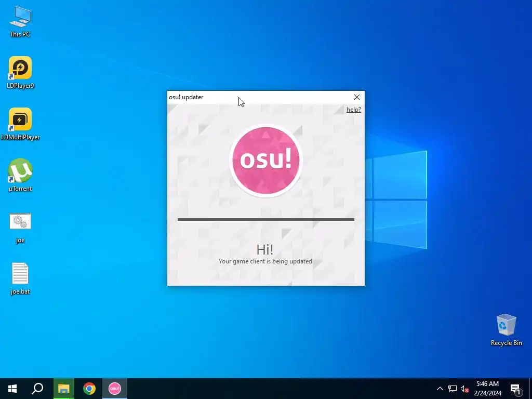Open the network status tray icon
The width and height of the screenshot is (532, 399).
(x=453, y=389)
